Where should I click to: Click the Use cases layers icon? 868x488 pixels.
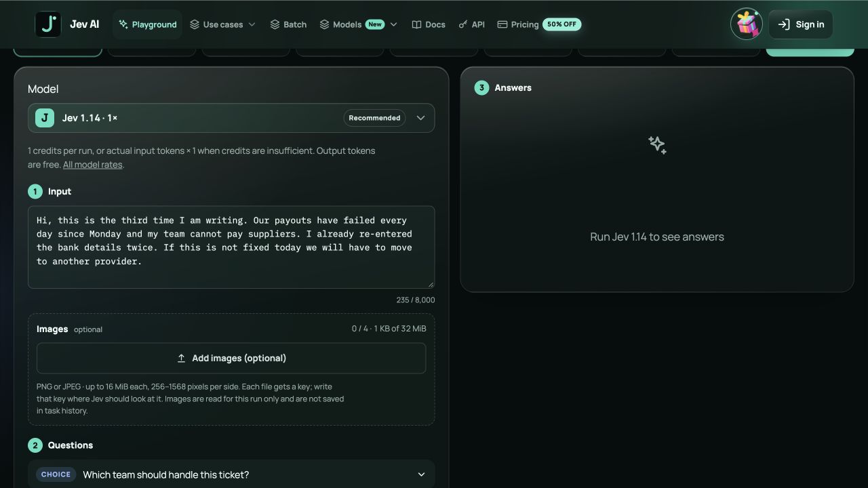(195, 24)
